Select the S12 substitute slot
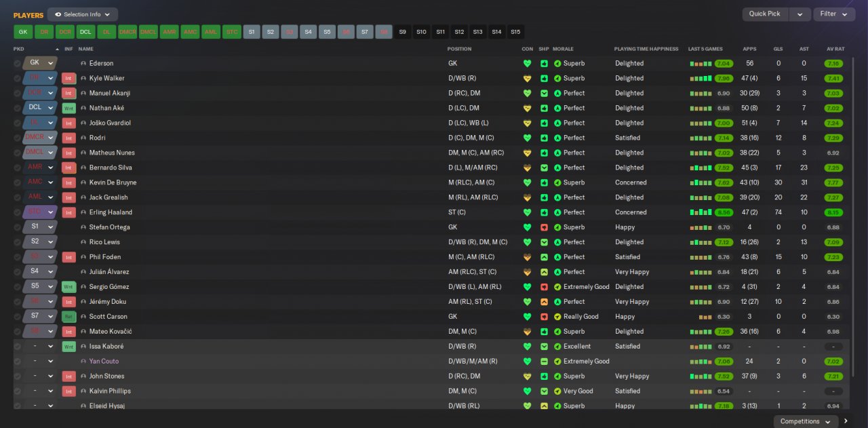The width and height of the screenshot is (868, 428). 459,32
